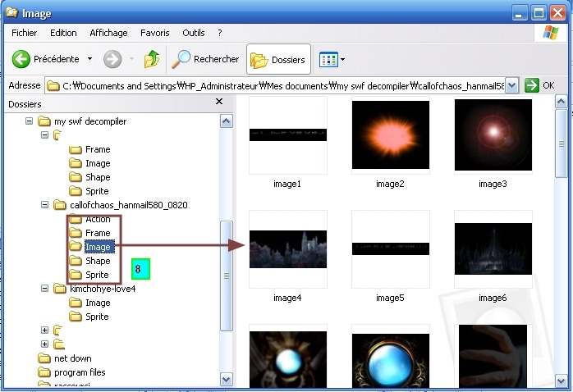Click the green OK go arrow
The width and height of the screenshot is (573, 392).
[532, 85]
